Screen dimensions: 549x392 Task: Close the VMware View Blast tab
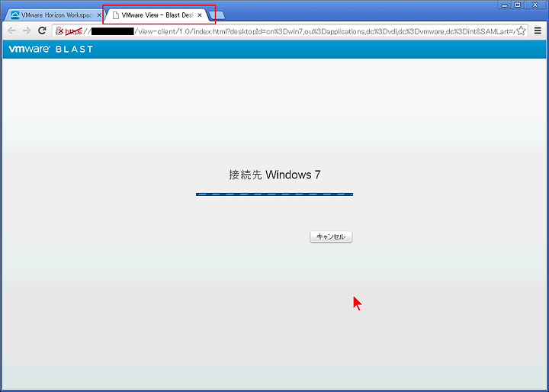pos(200,15)
